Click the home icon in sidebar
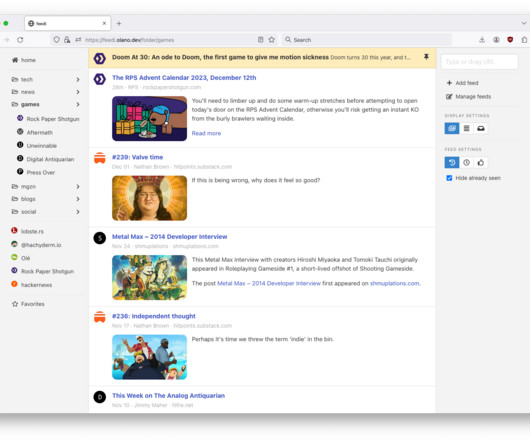 [15, 60]
